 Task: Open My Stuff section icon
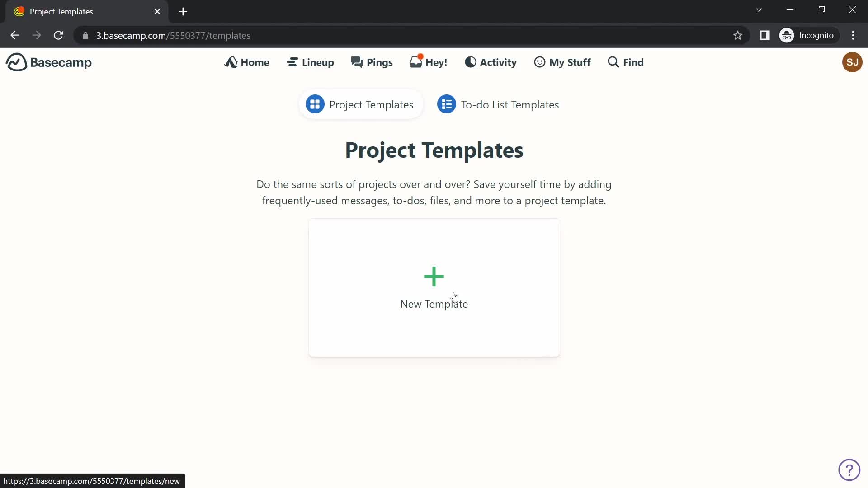pos(539,62)
